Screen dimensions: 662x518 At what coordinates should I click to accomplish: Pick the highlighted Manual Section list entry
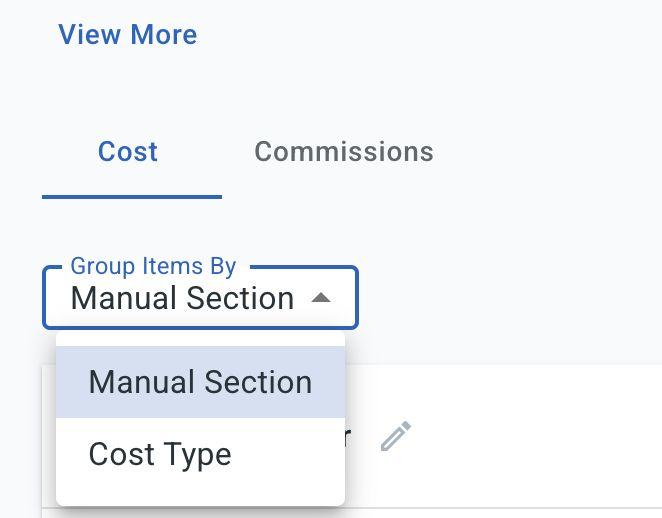pyautogui.click(x=200, y=382)
